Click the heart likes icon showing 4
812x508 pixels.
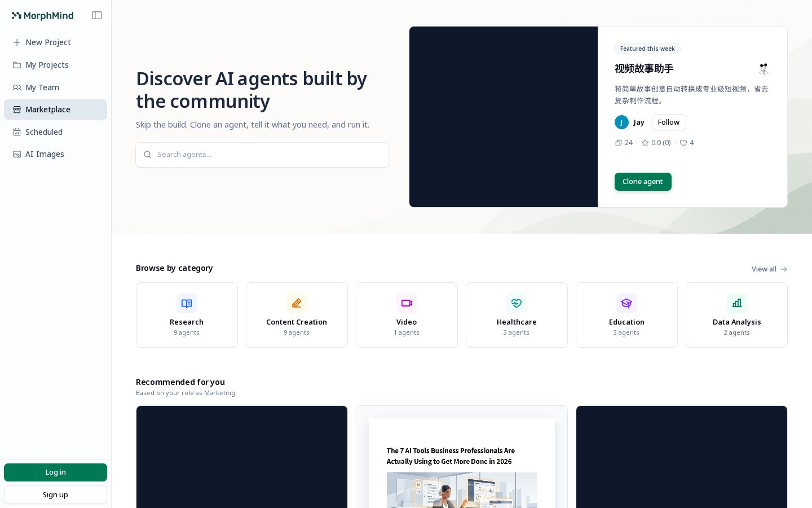click(683, 143)
